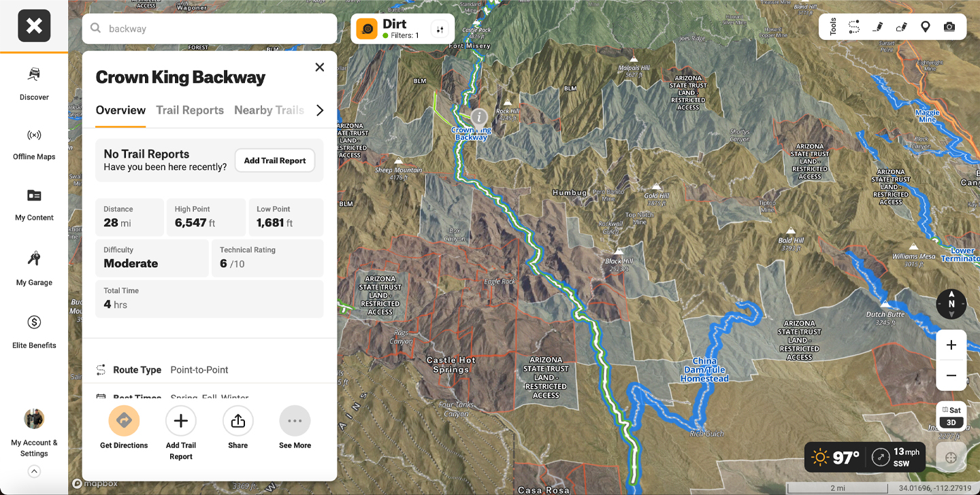
Task: Click the Castle Hot Springs map label
Action: coord(451,365)
